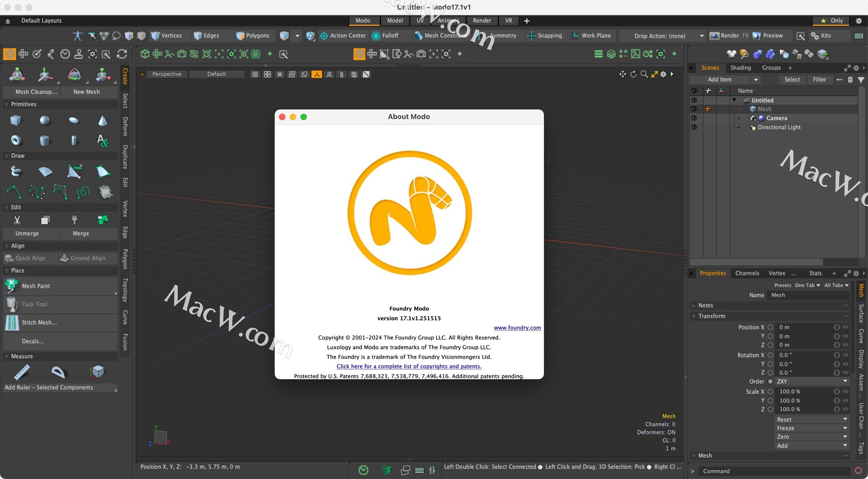Open the Action Center tool
868x479 pixels.
(x=343, y=36)
